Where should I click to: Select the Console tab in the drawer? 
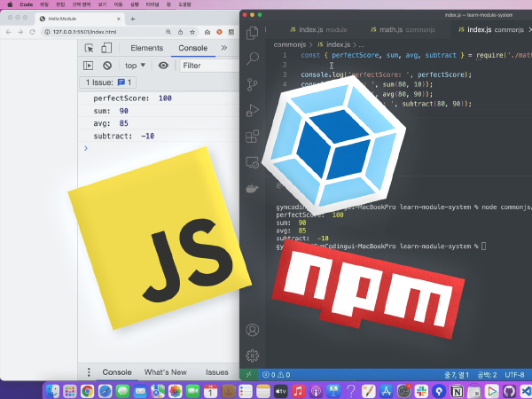(x=117, y=372)
